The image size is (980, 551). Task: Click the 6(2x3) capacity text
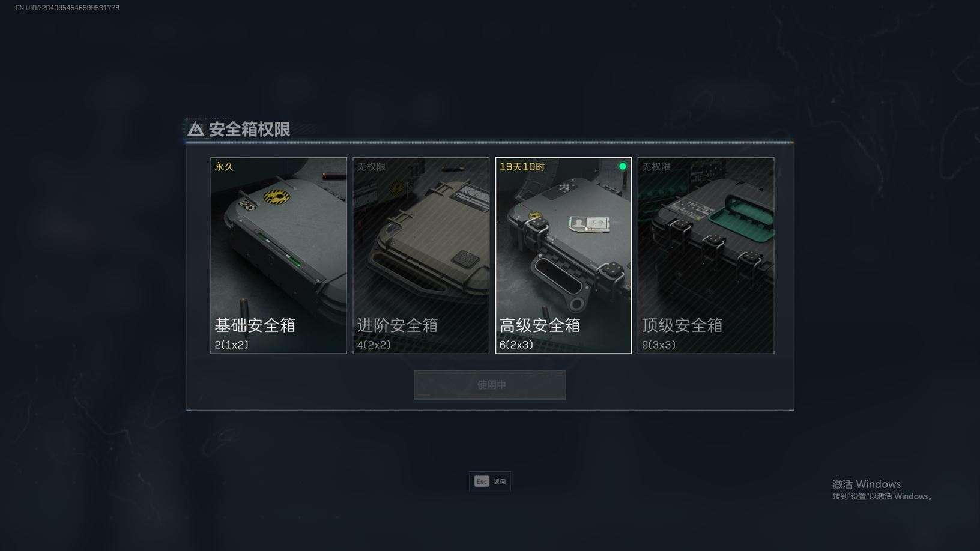(516, 345)
